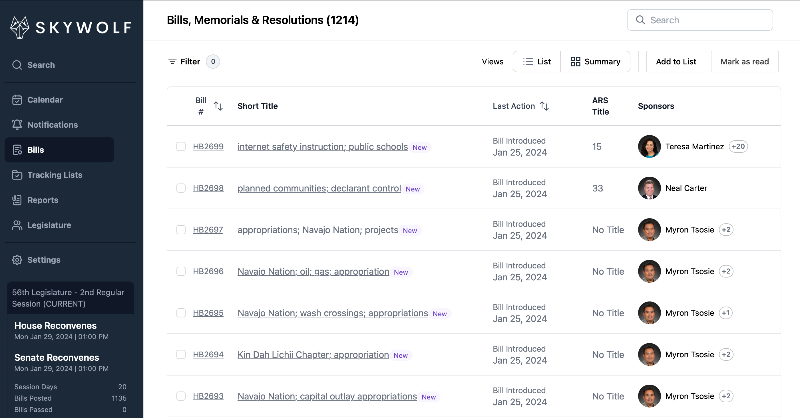Sort by Last Action arrows

(544, 106)
